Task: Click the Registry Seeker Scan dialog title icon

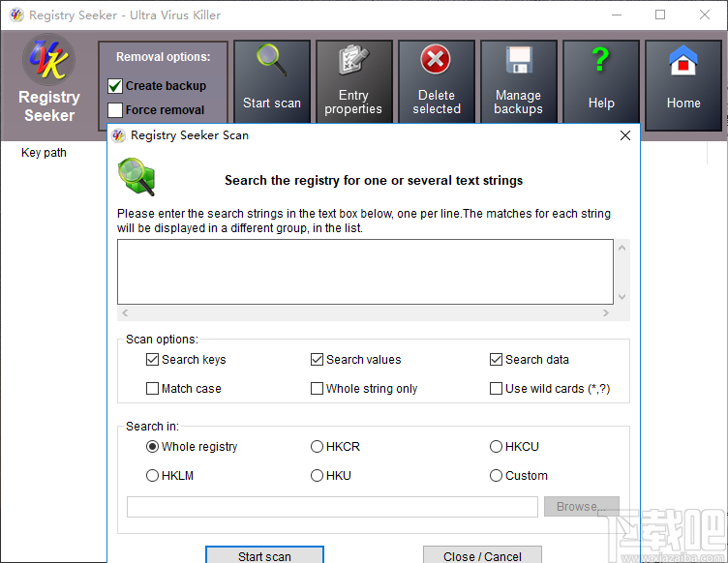Action: pos(119,135)
